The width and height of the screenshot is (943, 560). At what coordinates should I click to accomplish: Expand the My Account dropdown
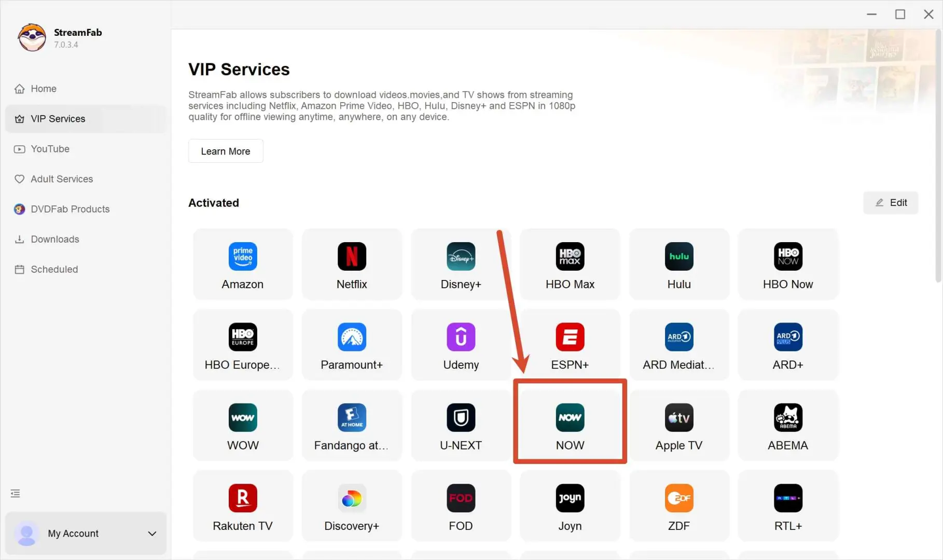(x=152, y=534)
